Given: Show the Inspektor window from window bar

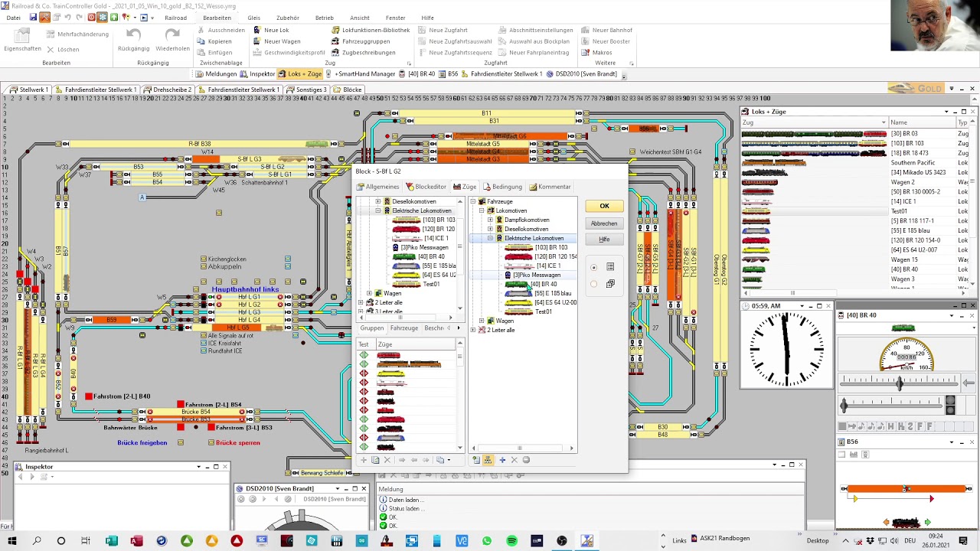Looking at the screenshot, I should pyautogui.click(x=257, y=74).
